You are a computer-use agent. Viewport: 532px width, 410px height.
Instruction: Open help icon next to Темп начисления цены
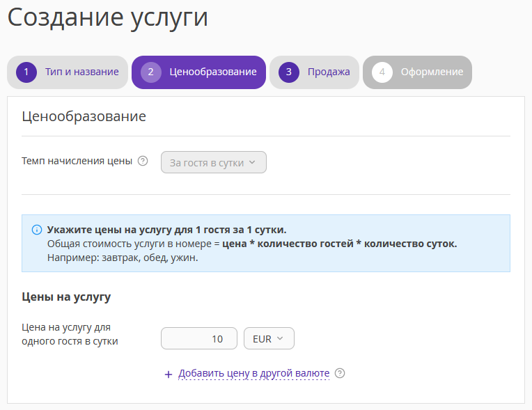pos(143,161)
